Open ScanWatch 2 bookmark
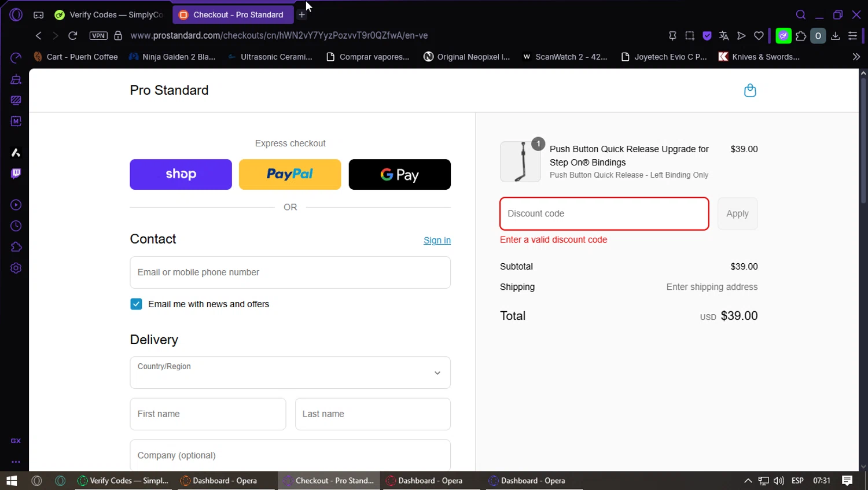868x490 pixels. [x=565, y=57]
